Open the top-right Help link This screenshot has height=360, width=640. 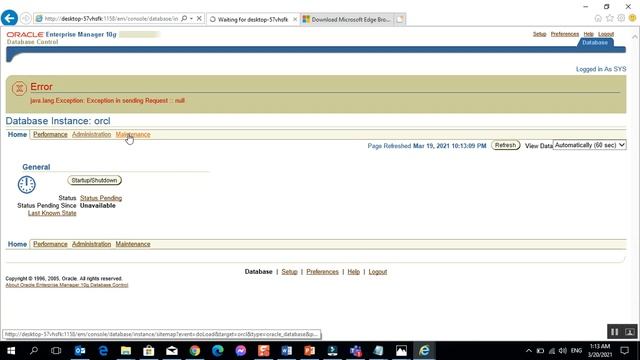pos(588,34)
